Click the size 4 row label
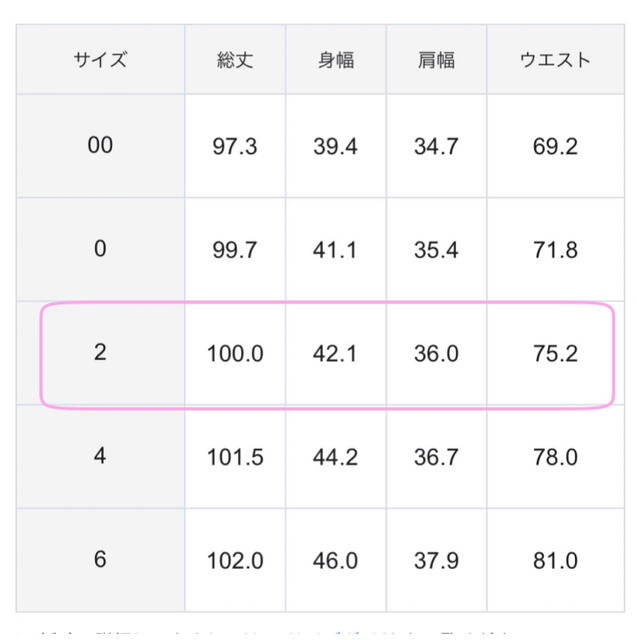Image resolution: width=640 pixels, height=640 pixels. pyautogui.click(x=100, y=456)
